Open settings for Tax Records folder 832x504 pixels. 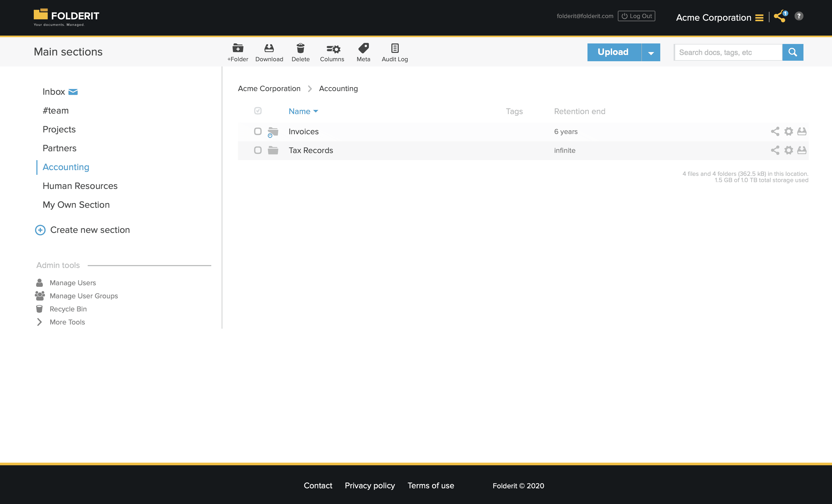click(789, 150)
